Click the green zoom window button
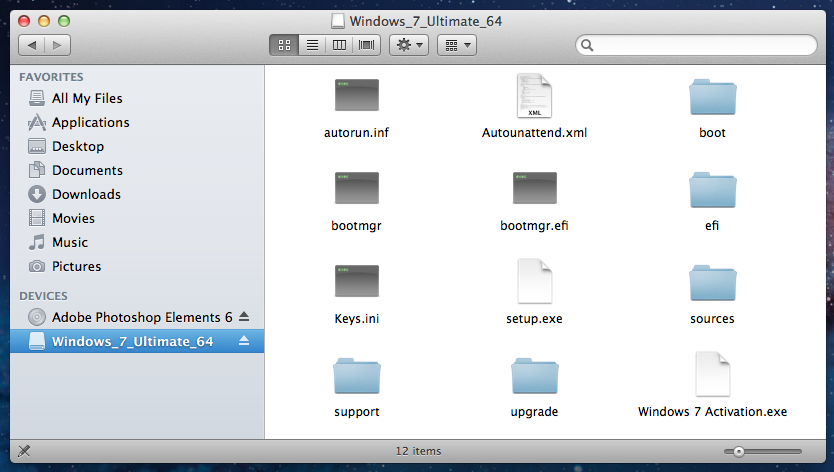834x472 pixels. pos(64,21)
